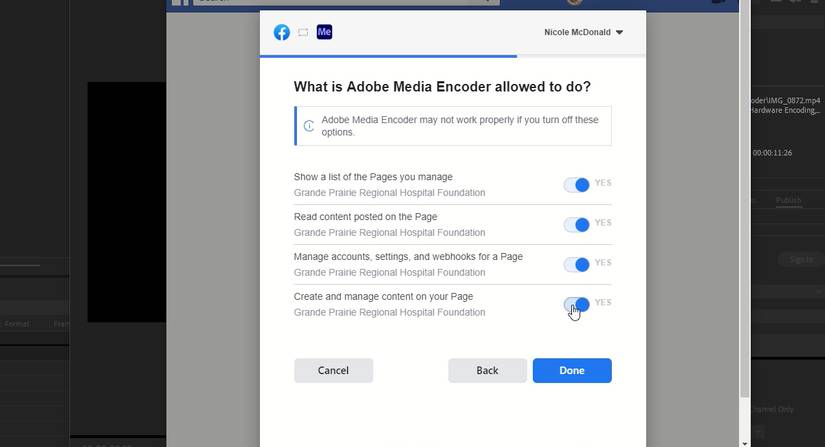Toggle off Show a list of Pages
Image resolution: width=825 pixels, height=447 pixels.
[576, 185]
